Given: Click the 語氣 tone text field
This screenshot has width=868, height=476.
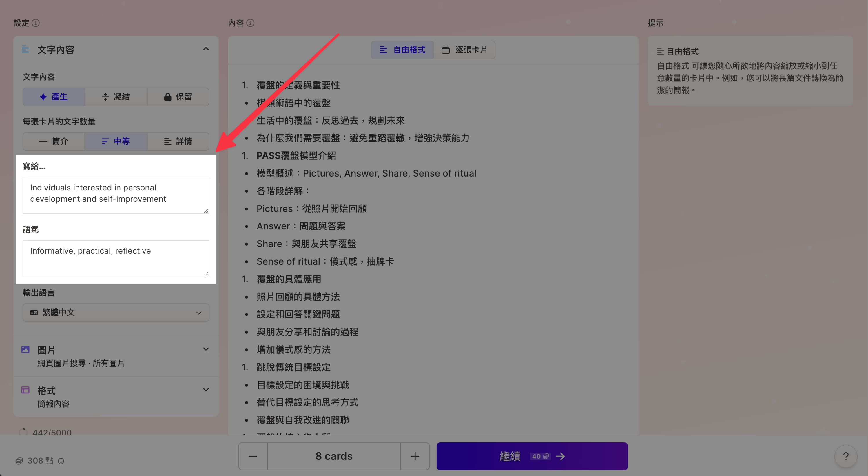Looking at the screenshot, I should (x=116, y=258).
